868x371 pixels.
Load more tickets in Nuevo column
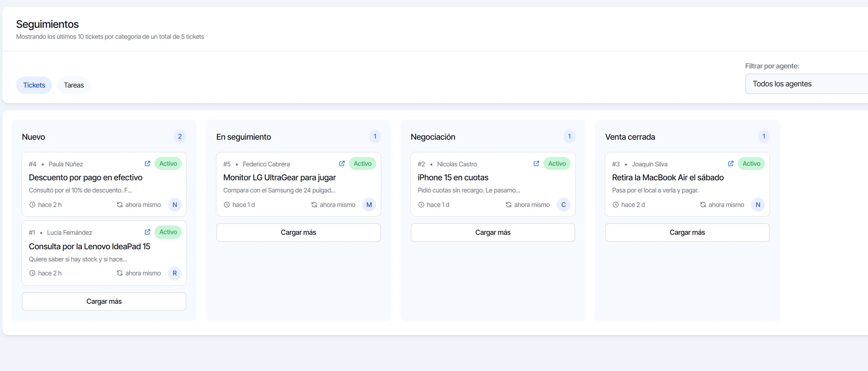(x=104, y=301)
